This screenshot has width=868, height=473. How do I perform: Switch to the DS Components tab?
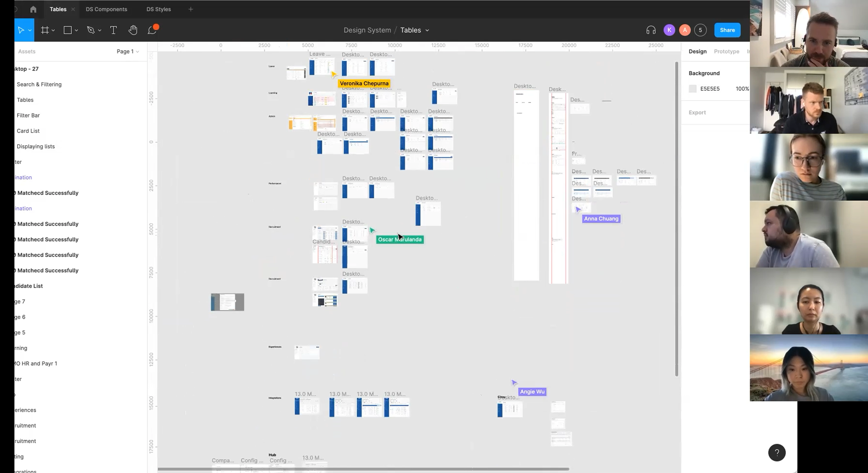click(x=106, y=9)
